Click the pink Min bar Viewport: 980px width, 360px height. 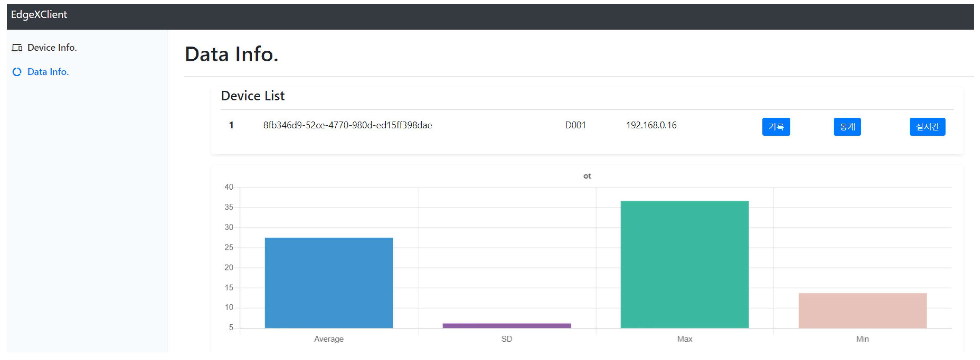(x=862, y=310)
